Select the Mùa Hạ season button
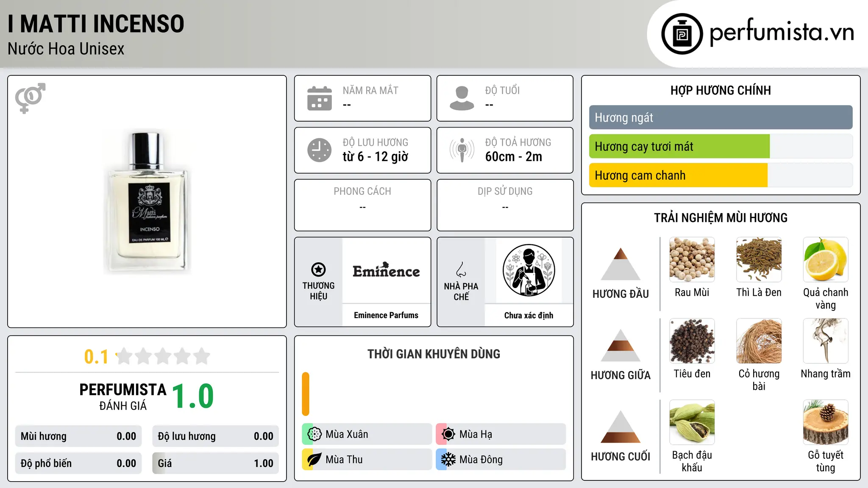This screenshot has height=488, width=868. tap(501, 434)
